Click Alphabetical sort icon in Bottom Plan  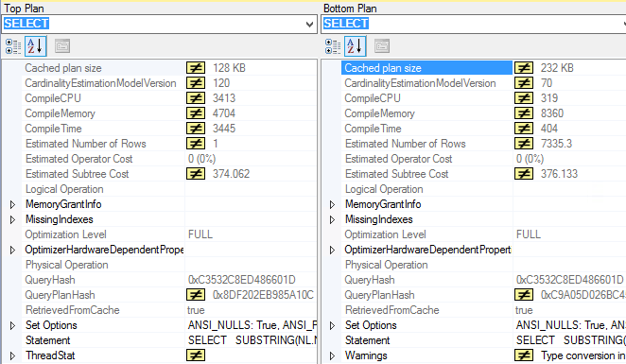point(355,46)
